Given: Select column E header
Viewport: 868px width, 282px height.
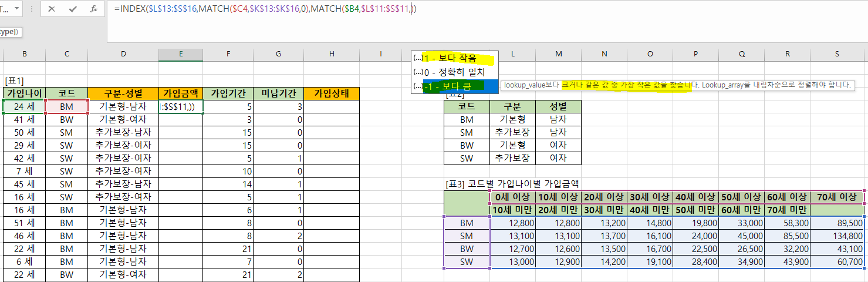Looking at the screenshot, I should [x=180, y=54].
